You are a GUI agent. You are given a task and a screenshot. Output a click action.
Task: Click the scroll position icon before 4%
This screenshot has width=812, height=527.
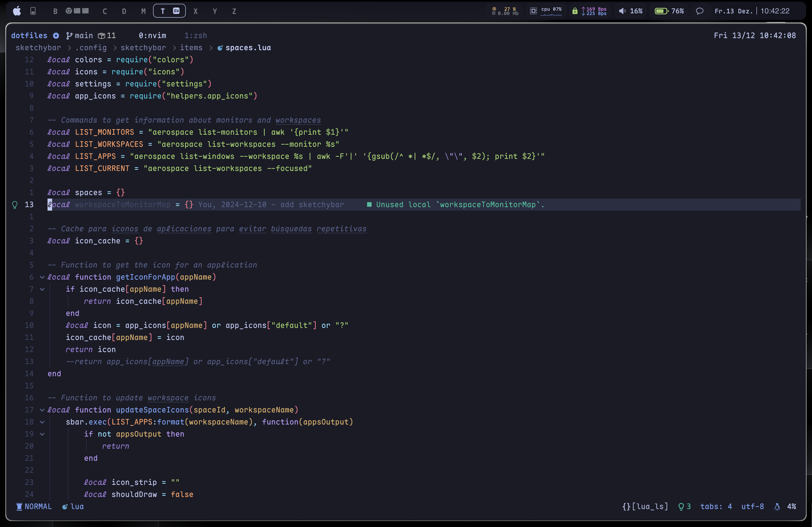777,507
